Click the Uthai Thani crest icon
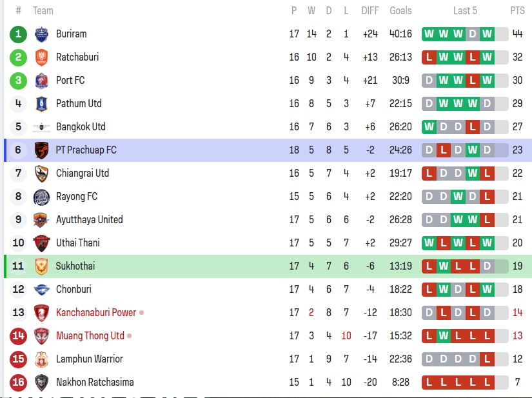Viewport: 532px width, 398px height. [41, 243]
